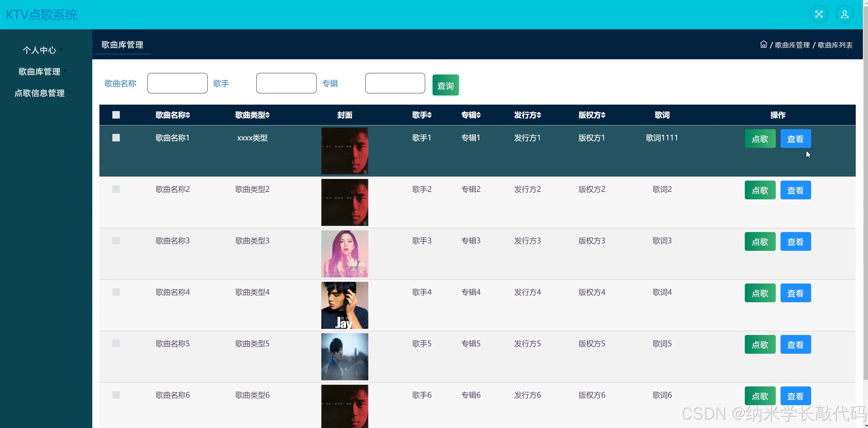
Task: Sort the 歌手 column
Action: tap(421, 115)
